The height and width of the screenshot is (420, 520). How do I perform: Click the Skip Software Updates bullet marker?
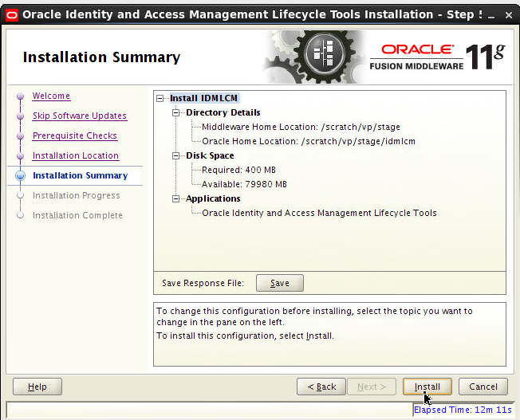(x=20, y=116)
